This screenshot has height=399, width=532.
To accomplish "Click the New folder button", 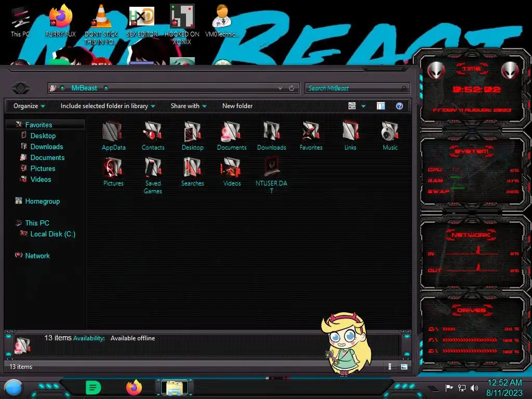I will 237,106.
